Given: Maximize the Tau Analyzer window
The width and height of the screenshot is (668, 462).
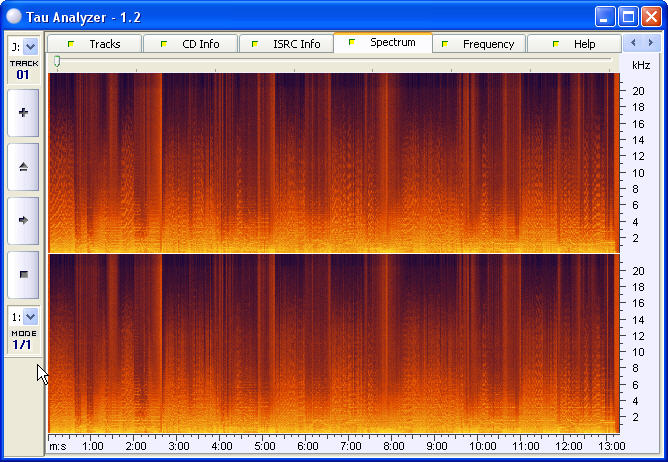Looking at the screenshot, I should pos(628,16).
